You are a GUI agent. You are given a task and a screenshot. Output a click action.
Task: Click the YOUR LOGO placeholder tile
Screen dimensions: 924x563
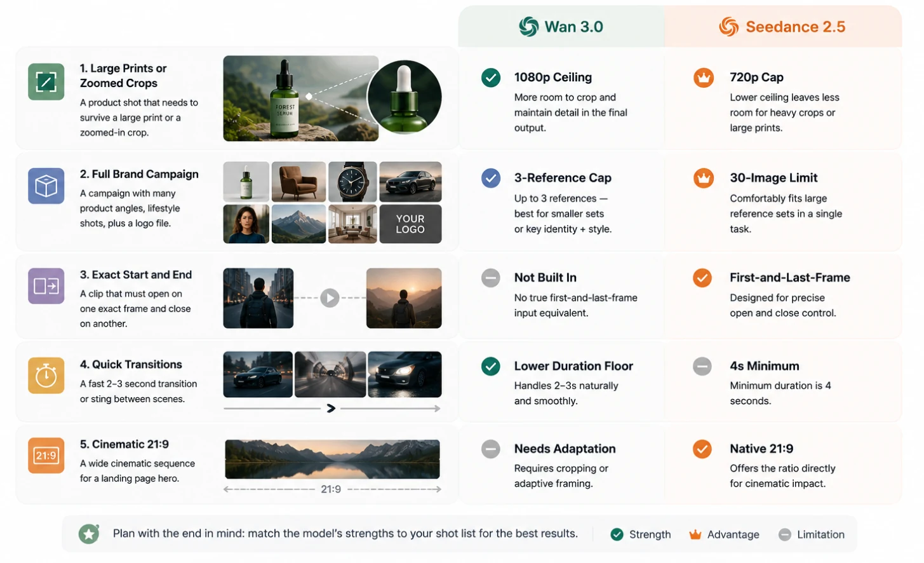(410, 224)
